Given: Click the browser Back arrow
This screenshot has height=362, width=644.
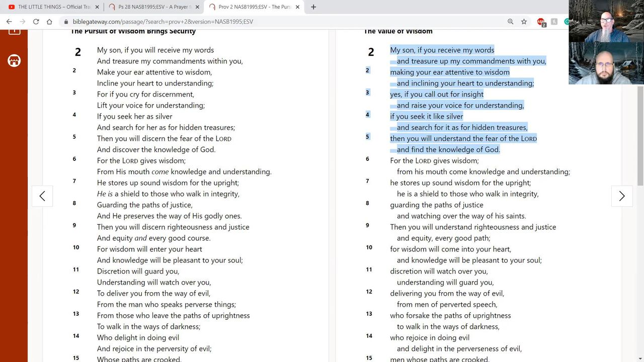Looking at the screenshot, I should coord(9,22).
